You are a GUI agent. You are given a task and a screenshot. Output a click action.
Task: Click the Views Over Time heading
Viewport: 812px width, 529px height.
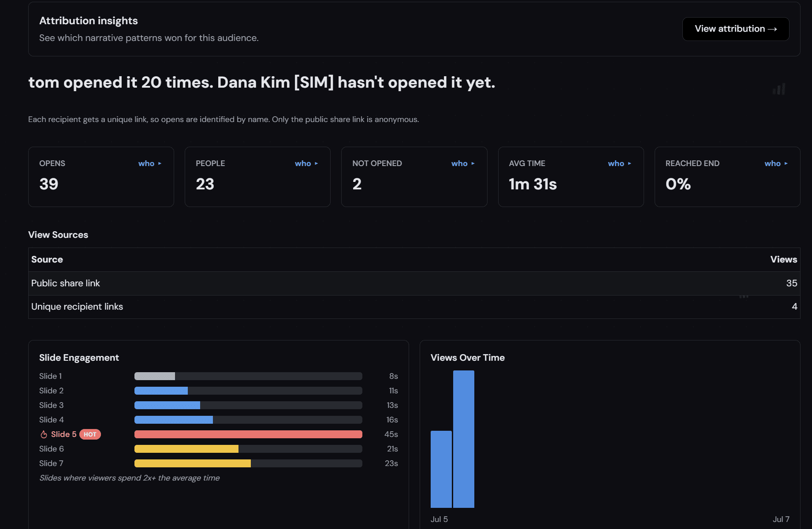(x=467, y=358)
